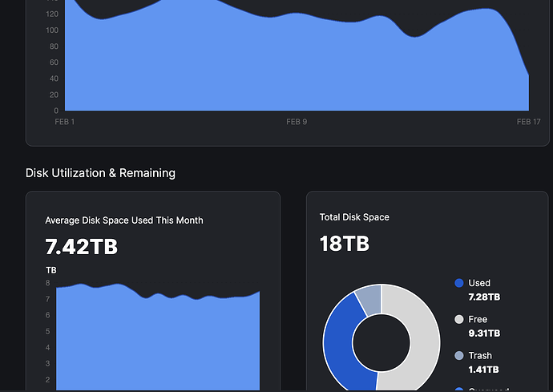This screenshot has height=392, width=553.
Task: Select the Used legend label
Action: tap(479, 283)
